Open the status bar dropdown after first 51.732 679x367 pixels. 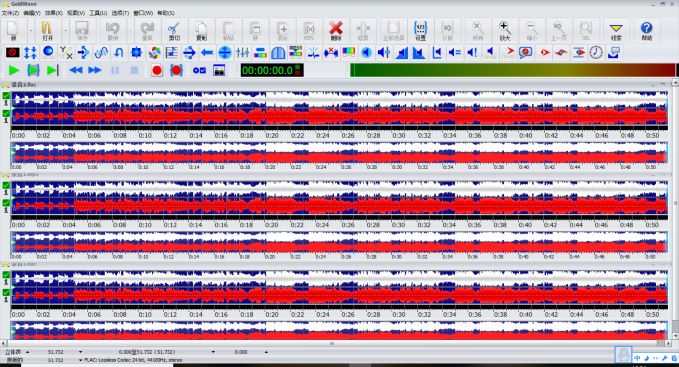(x=80, y=352)
